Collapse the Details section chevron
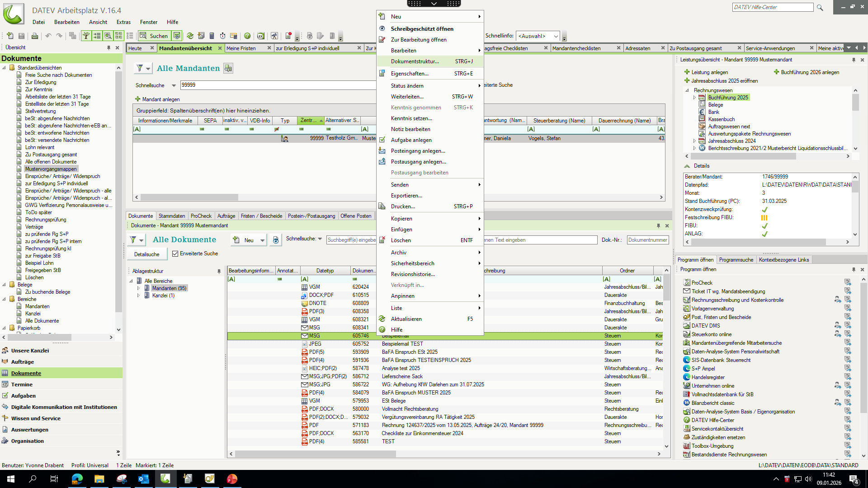Viewport: 868px width, 488px height. 687,166
